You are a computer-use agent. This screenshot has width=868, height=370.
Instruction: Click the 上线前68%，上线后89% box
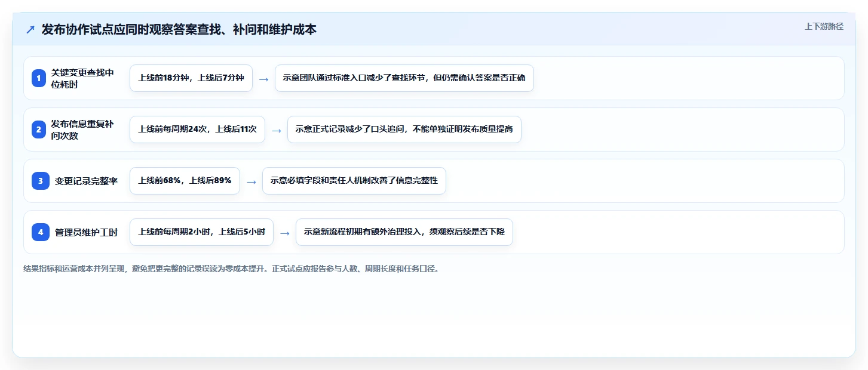pos(185,181)
